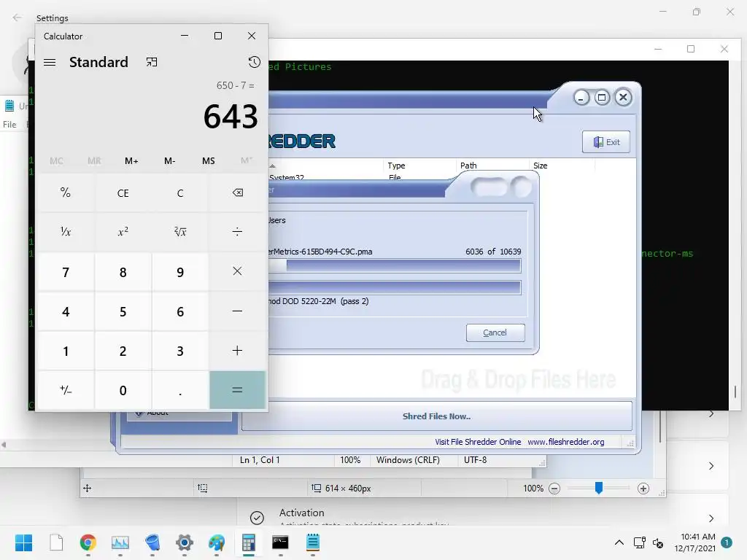747x560 pixels.
Task: Click digit 2 on Calculator
Action: tap(123, 351)
